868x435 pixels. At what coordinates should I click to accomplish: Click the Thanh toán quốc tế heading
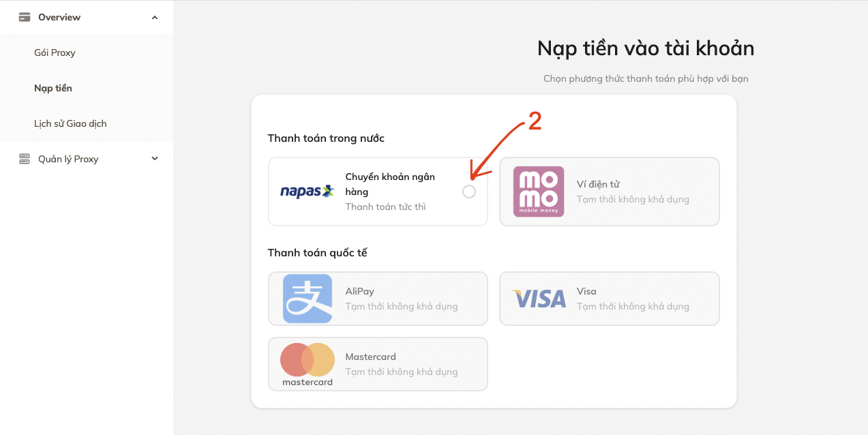tap(317, 252)
